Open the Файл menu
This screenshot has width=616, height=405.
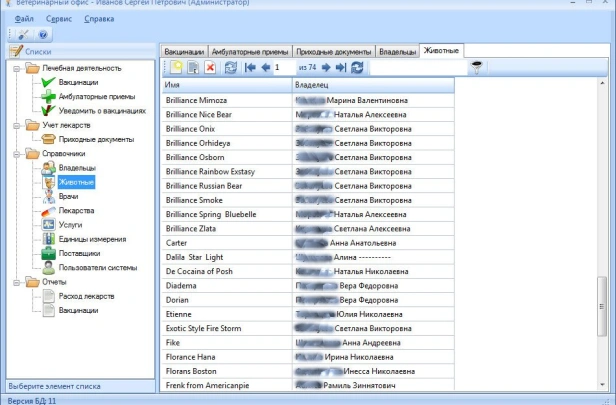[25, 18]
